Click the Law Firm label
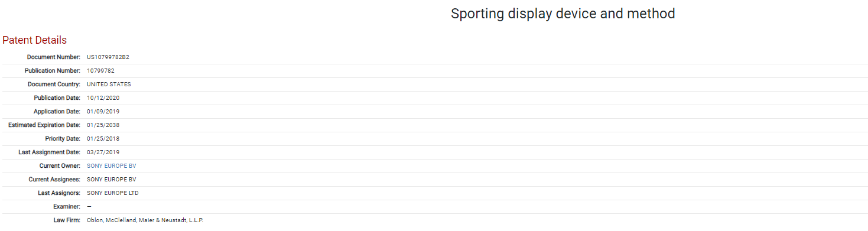 (x=67, y=220)
